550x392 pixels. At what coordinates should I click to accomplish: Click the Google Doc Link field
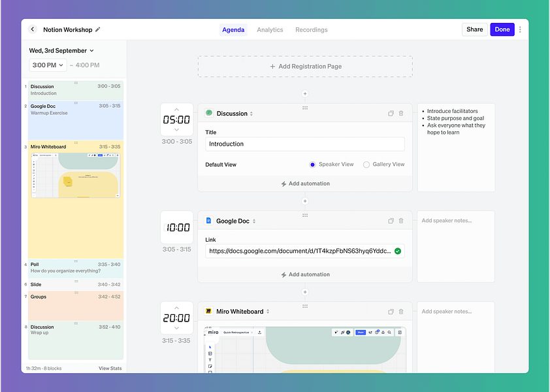tap(305, 251)
